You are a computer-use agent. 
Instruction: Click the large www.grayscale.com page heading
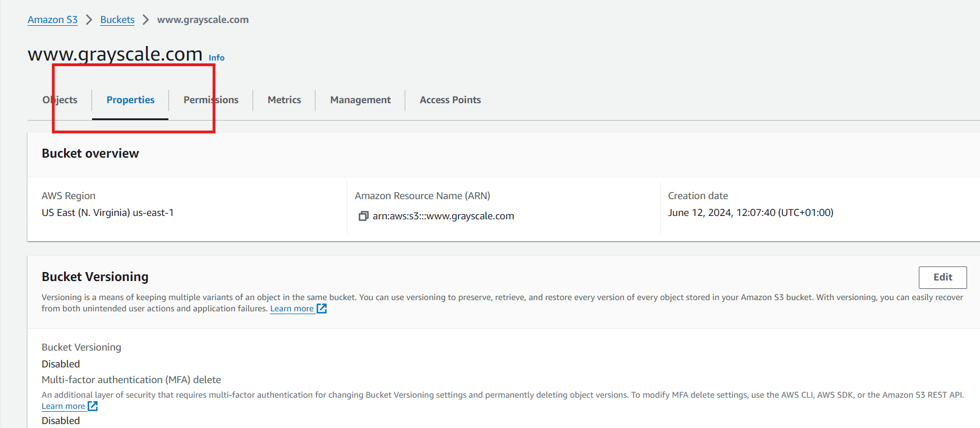(x=115, y=54)
